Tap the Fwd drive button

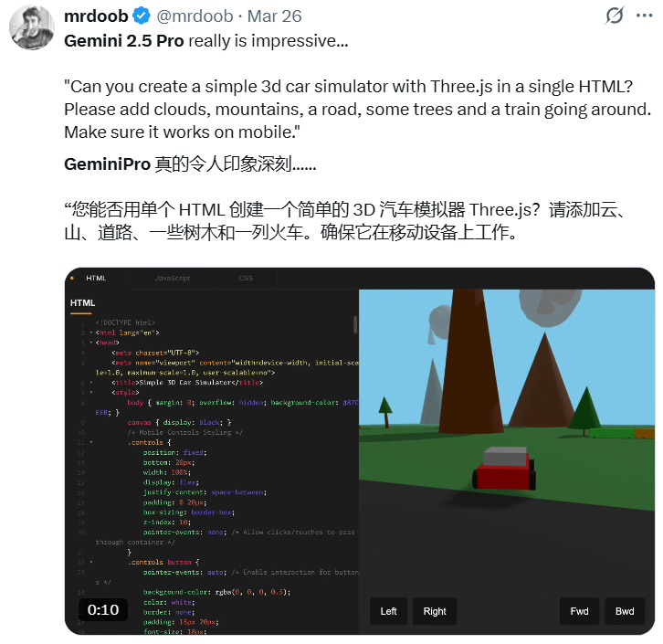click(579, 611)
